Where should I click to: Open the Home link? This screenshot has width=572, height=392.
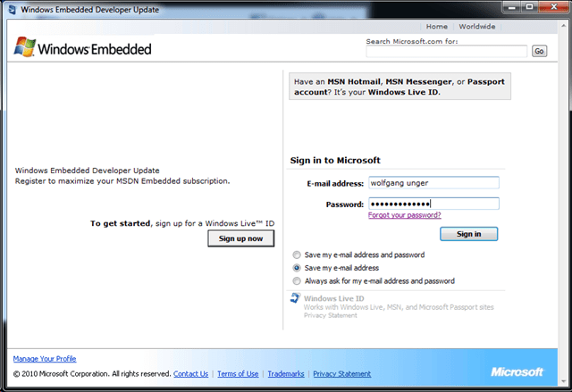point(437,27)
